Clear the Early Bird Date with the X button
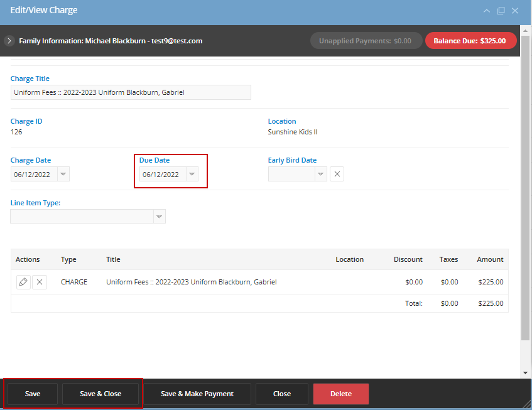This screenshot has height=410, width=532. point(337,174)
